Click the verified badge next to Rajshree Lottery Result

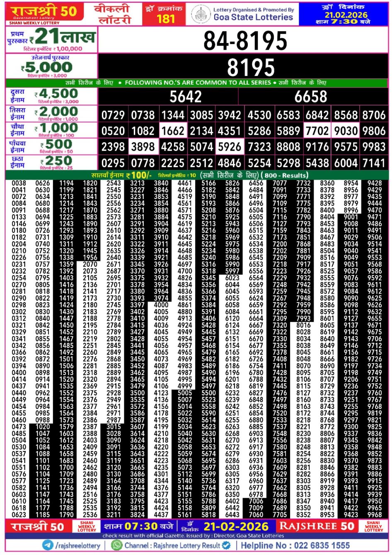coord(225,545)
